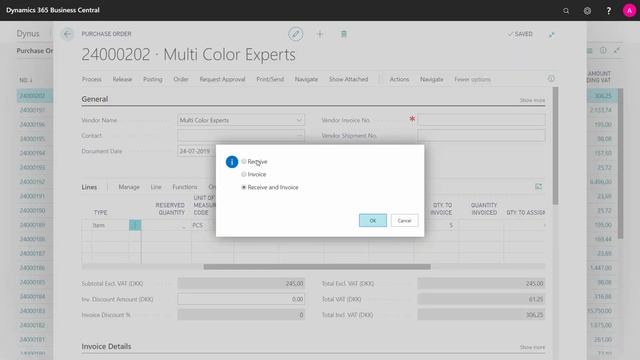Cancel the posting dialog
640x360 pixels.
click(404, 220)
